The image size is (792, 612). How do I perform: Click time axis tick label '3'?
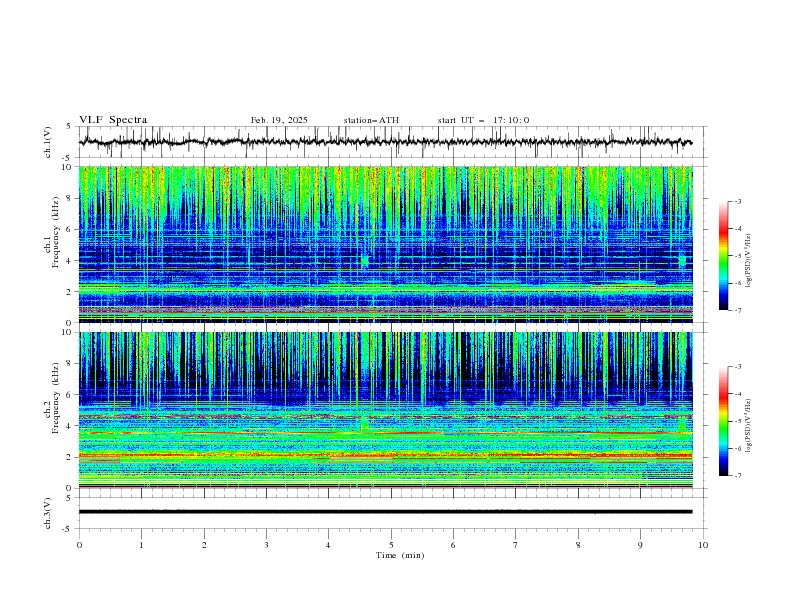pos(266,545)
